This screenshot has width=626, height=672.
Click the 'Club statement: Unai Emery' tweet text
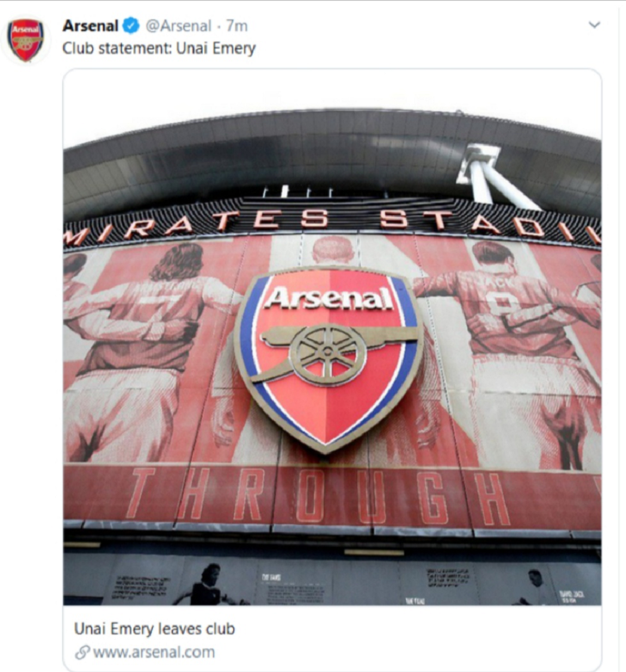159,48
